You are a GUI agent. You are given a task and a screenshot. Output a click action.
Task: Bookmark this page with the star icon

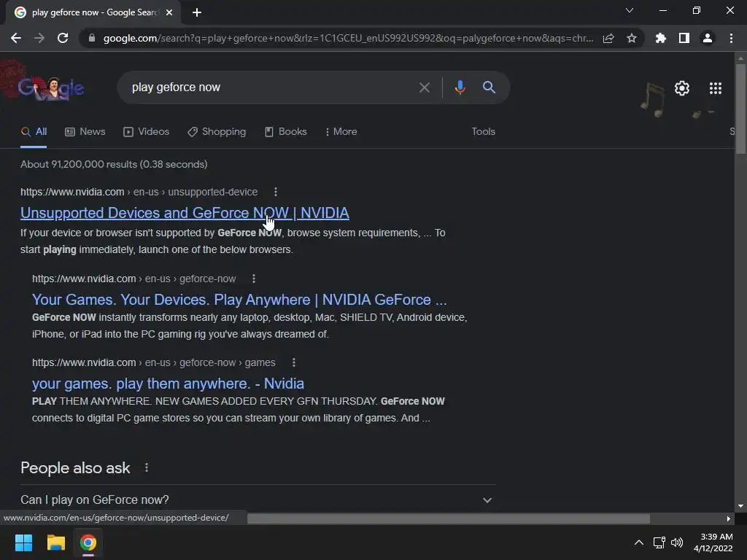click(x=632, y=38)
